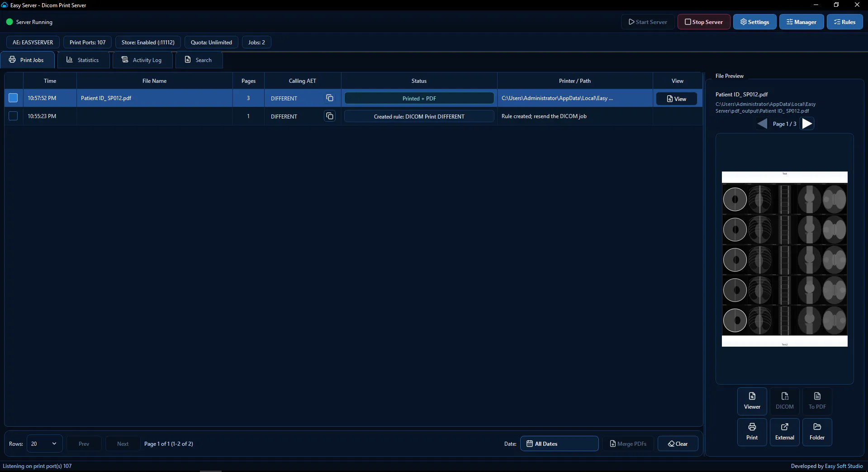This screenshot has width=868, height=472.
Task: Click 'Created rule: DICOM Print DIFFERENT' status
Action: (419, 116)
